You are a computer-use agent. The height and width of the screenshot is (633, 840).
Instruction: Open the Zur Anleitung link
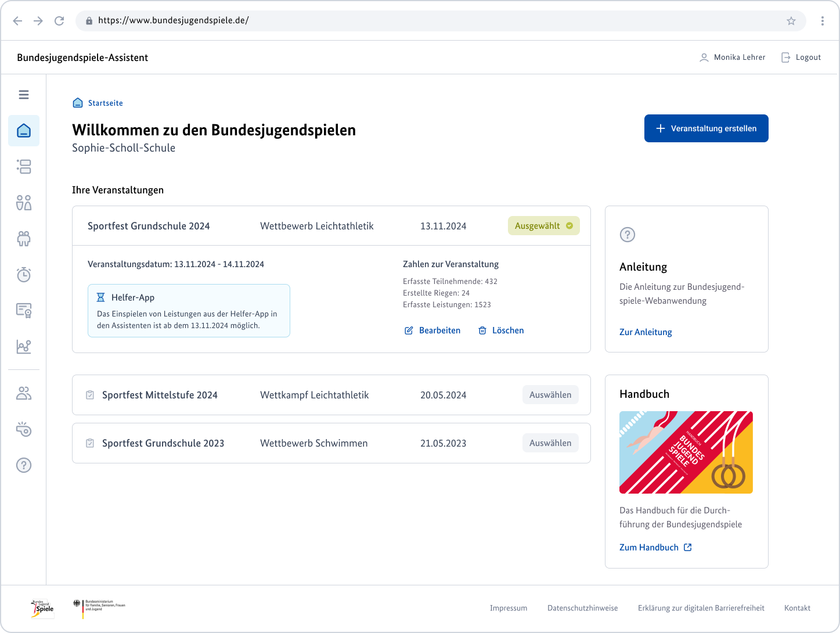(646, 332)
